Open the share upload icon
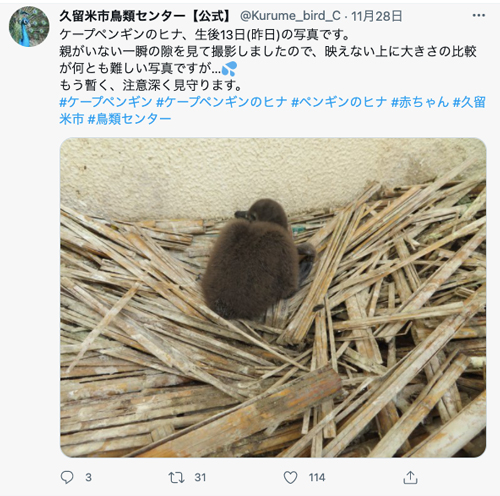This screenshot has height=496, width=500. click(410, 477)
